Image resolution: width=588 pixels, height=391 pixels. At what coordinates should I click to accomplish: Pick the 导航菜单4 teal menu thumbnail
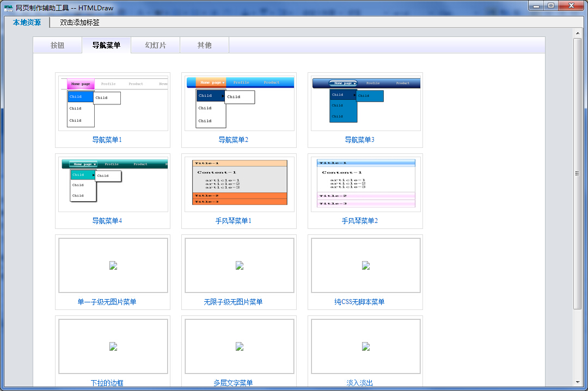click(113, 184)
